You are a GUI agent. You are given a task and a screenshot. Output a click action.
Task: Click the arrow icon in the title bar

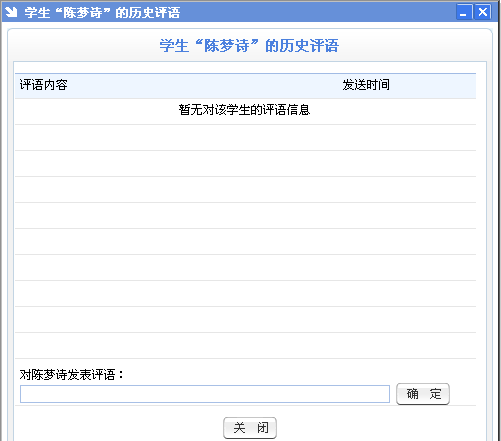[11, 12]
